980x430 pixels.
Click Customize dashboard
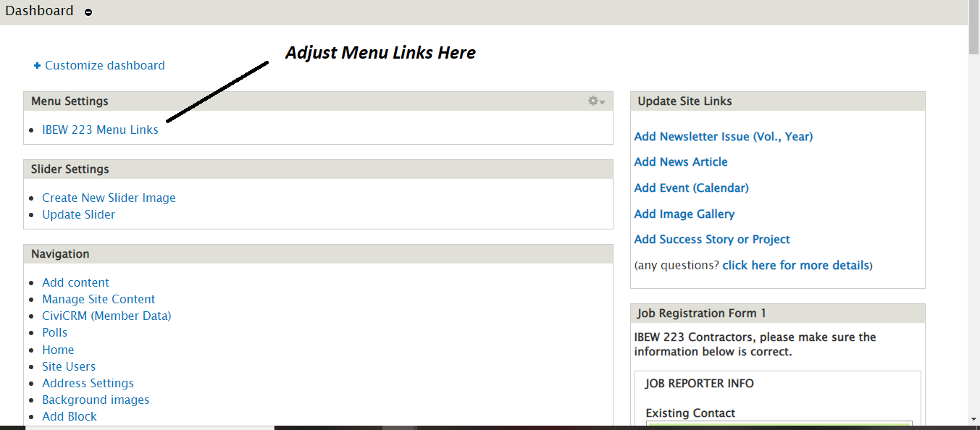click(x=104, y=65)
